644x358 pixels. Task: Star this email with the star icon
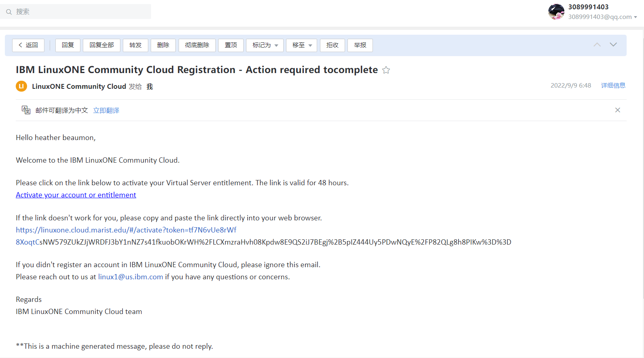point(386,70)
